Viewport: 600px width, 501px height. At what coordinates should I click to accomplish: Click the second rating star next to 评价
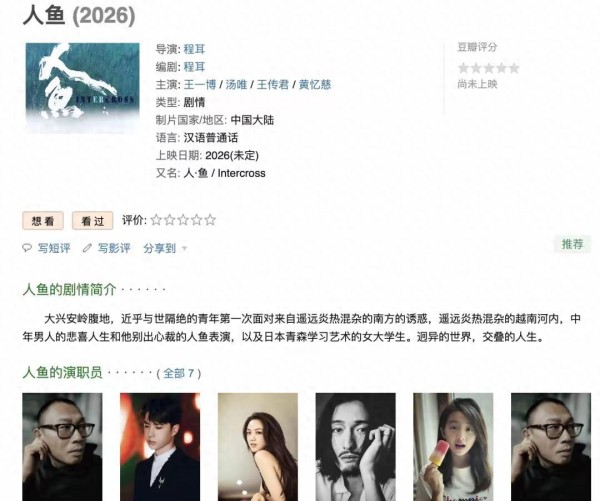point(170,220)
